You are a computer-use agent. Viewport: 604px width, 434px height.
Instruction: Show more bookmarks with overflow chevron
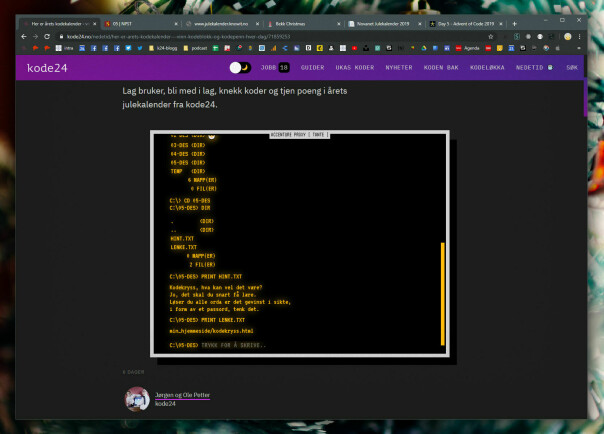tap(579, 48)
